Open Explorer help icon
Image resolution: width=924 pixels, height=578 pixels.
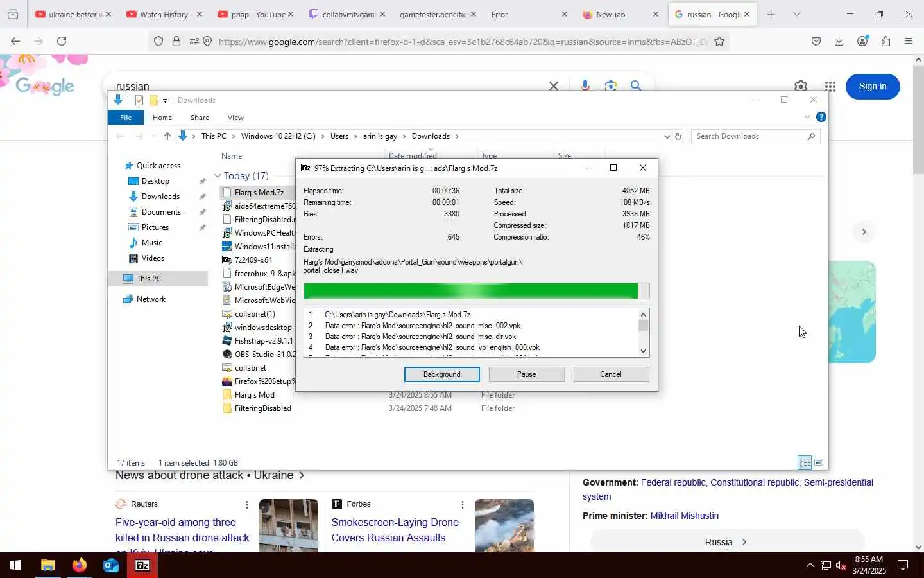click(x=821, y=117)
